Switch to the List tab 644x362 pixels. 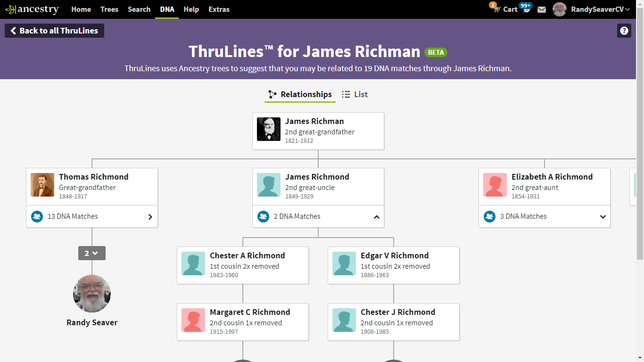tap(355, 94)
